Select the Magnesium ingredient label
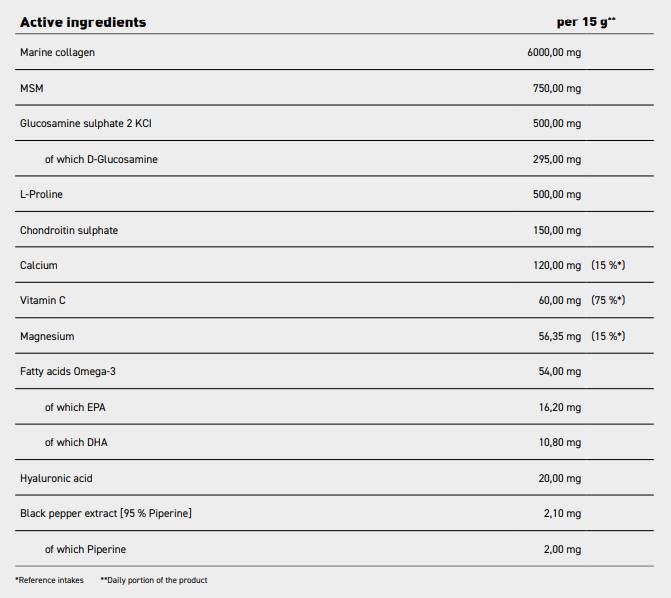The image size is (671, 598). 47,336
